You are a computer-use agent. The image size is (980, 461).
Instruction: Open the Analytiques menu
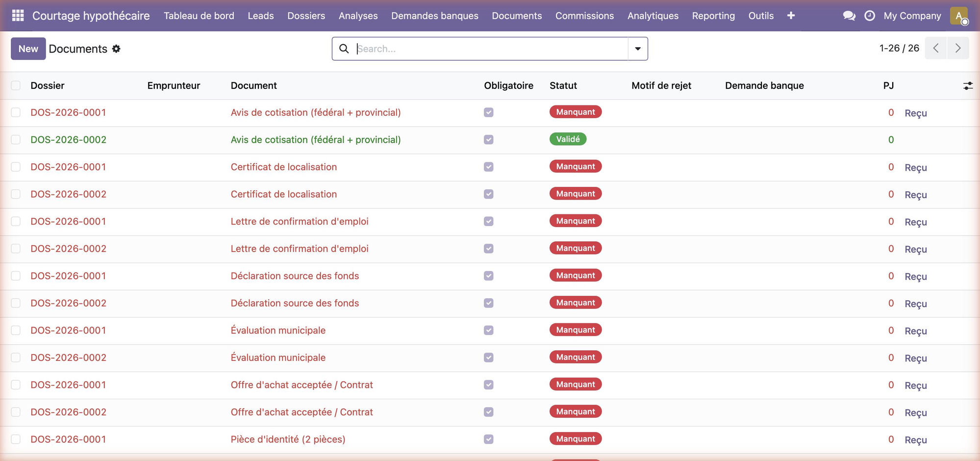tap(653, 16)
